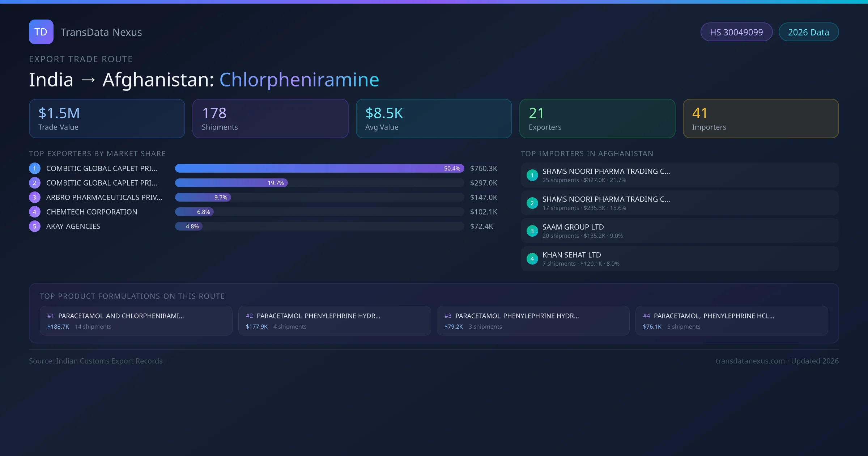Open the SAAM GROUP LTD importer row
This screenshot has height=456, width=868.
point(679,231)
